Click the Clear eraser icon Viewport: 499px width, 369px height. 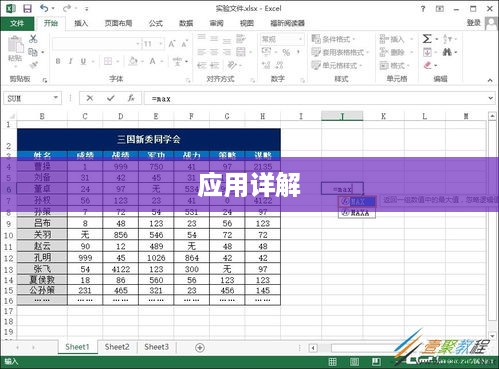click(x=428, y=65)
